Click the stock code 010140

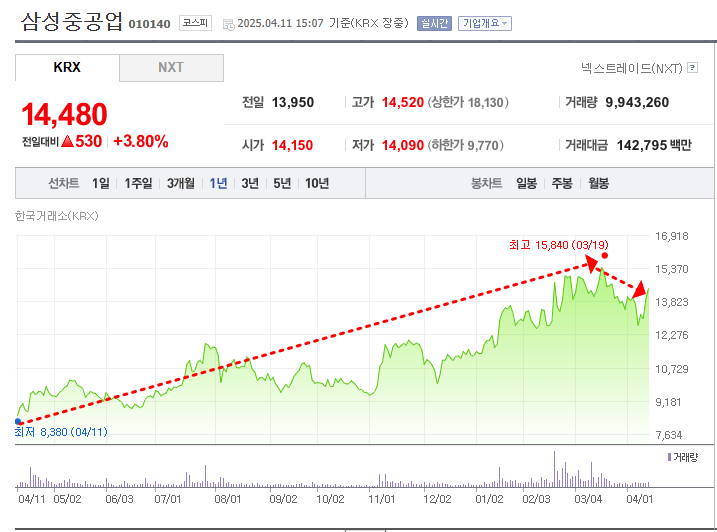coord(149,24)
